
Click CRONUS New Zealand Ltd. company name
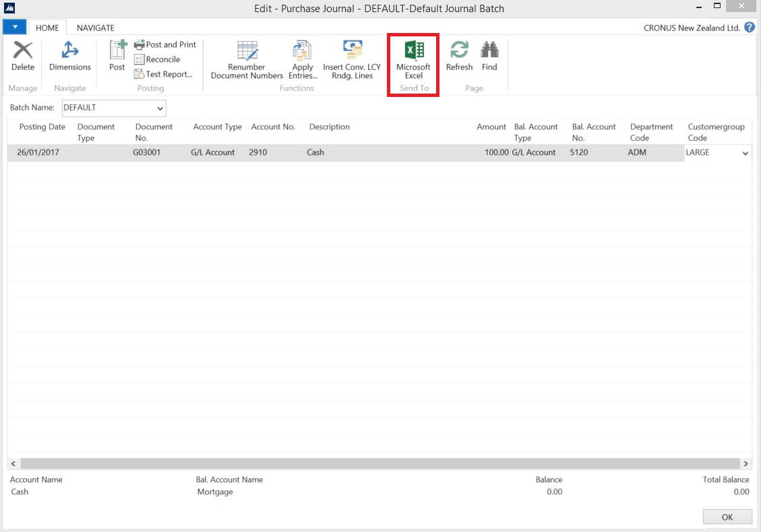(692, 28)
